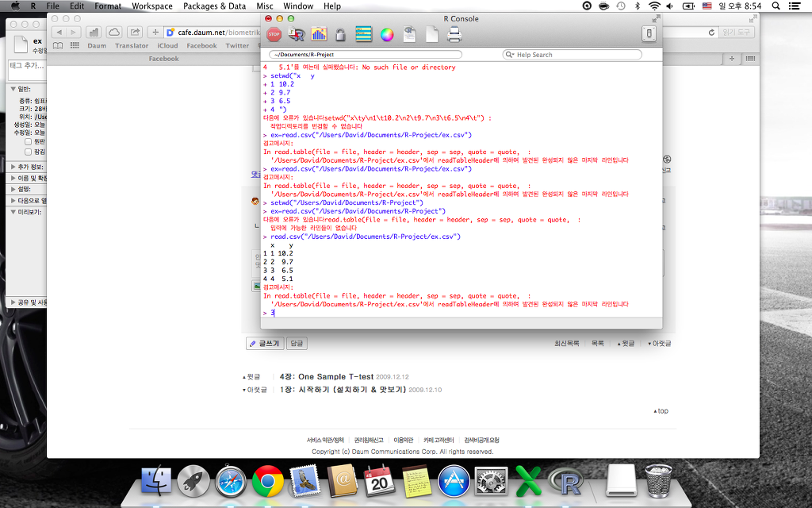Collapse the 미리보기 section
The height and width of the screenshot is (508, 812).
click(x=13, y=212)
